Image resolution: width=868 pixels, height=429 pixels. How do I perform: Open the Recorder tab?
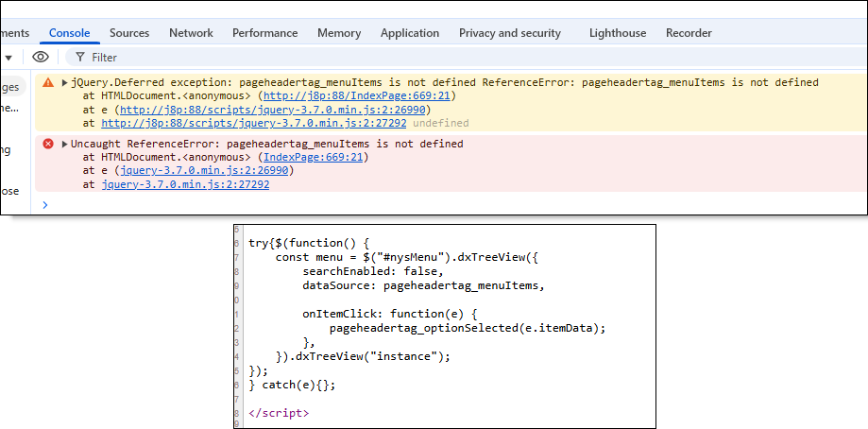point(689,33)
